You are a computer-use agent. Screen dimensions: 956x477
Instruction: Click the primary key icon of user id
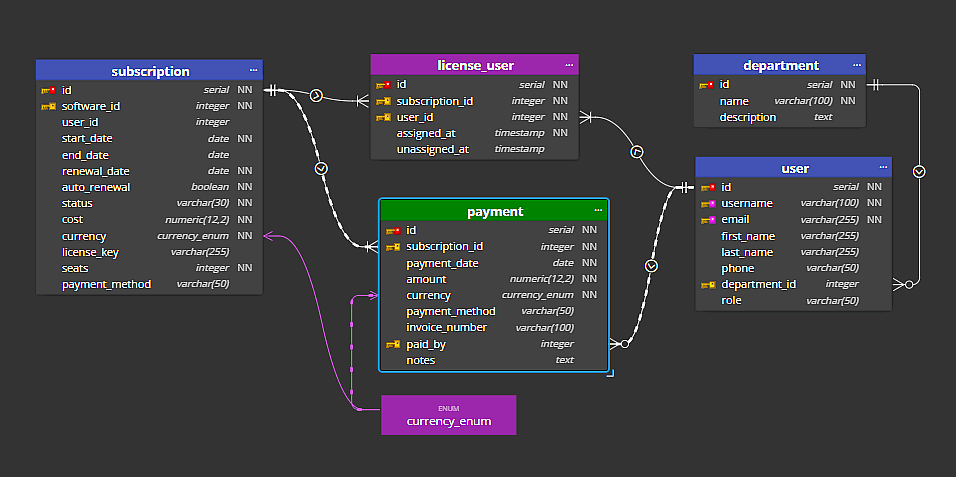(x=708, y=187)
